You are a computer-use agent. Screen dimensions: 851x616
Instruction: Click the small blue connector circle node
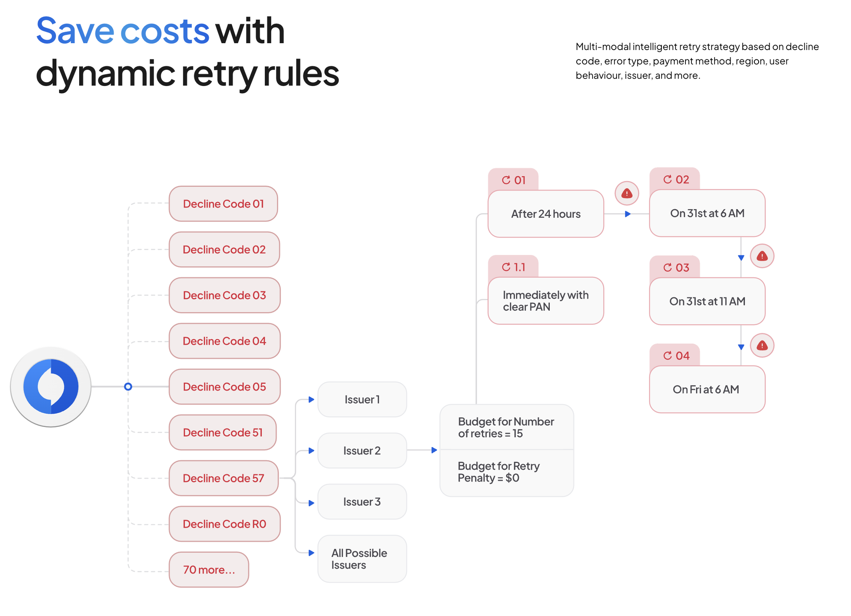point(128,387)
